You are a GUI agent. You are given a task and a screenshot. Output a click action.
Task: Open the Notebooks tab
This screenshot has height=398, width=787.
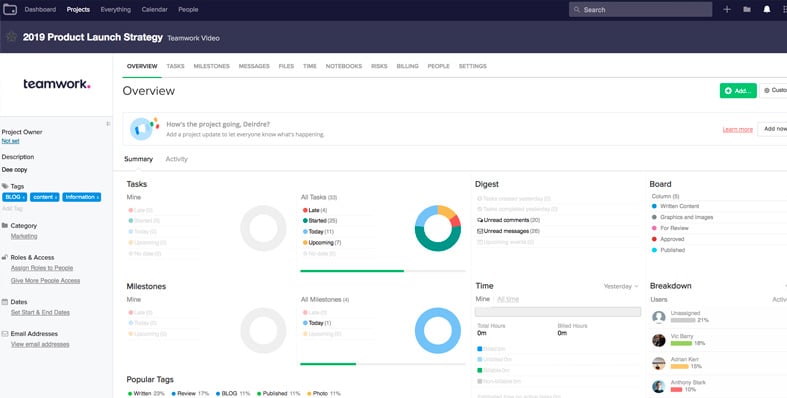344,66
